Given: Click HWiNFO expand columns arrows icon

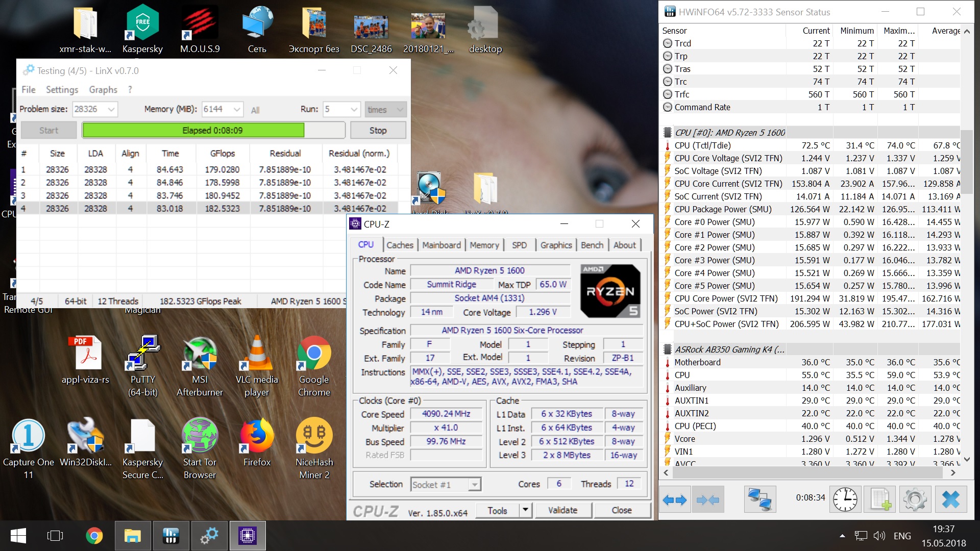Looking at the screenshot, I should (x=674, y=499).
